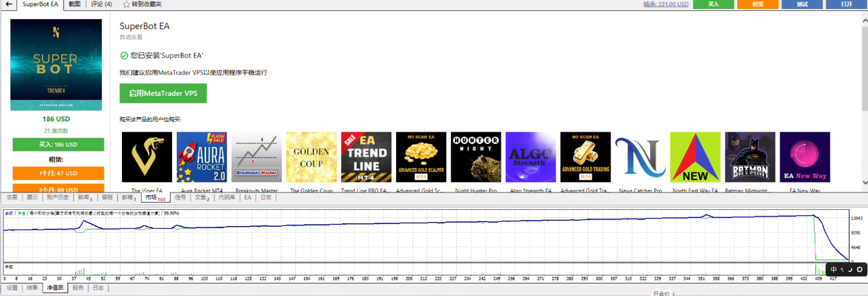Click the equity curve chart area

coord(425,236)
